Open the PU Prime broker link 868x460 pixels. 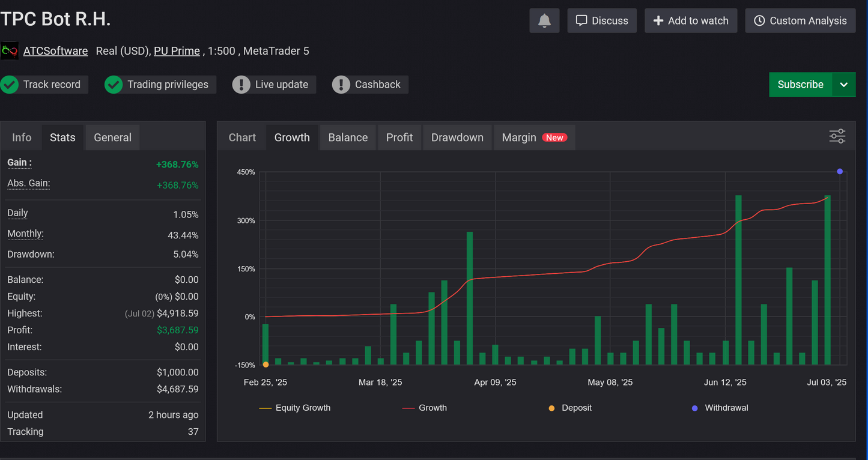tap(177, 50)
